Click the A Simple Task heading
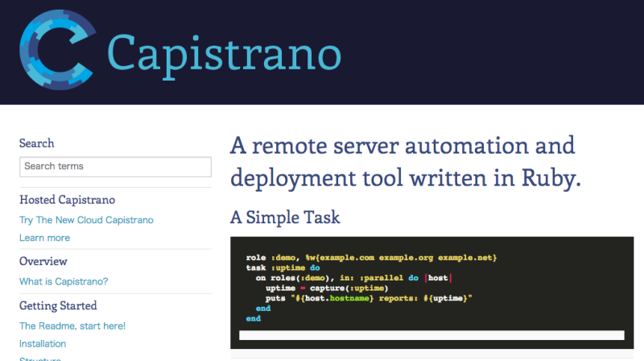The width and height of the screenshot is (644, 361). click(x=285, y=217)
